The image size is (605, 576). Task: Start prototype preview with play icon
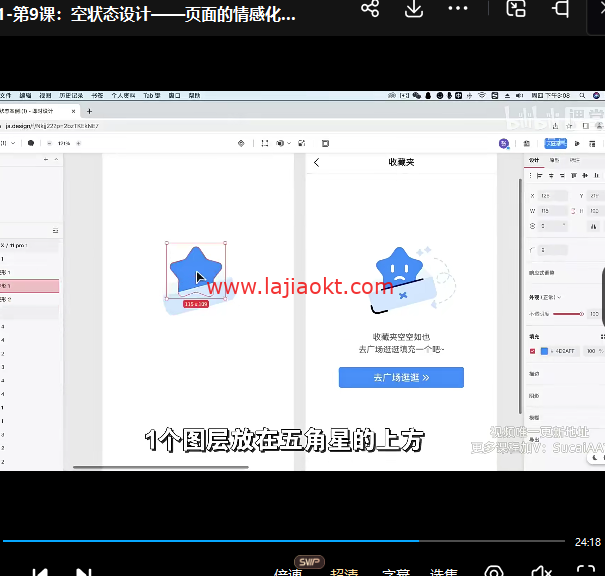click(577, 144)
